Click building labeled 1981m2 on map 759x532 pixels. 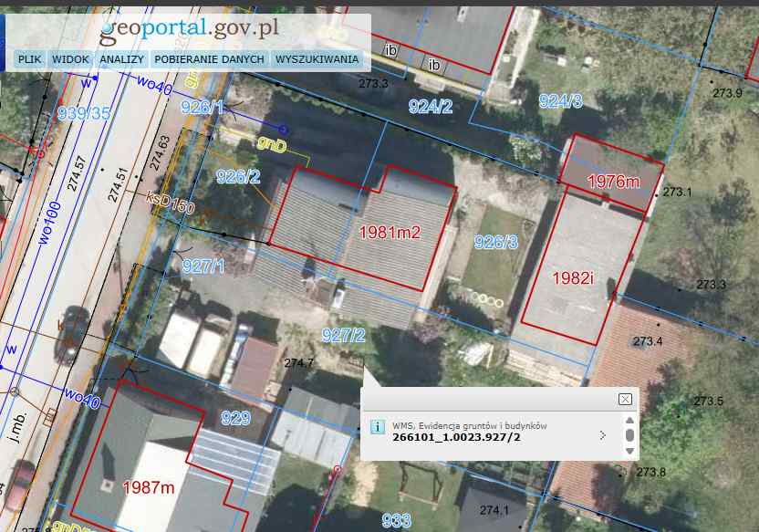[x=390, y=232]
